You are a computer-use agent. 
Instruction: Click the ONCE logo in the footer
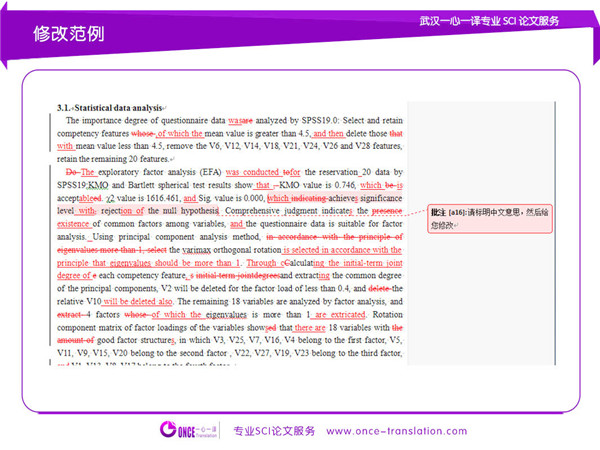[x=189, y=430]
